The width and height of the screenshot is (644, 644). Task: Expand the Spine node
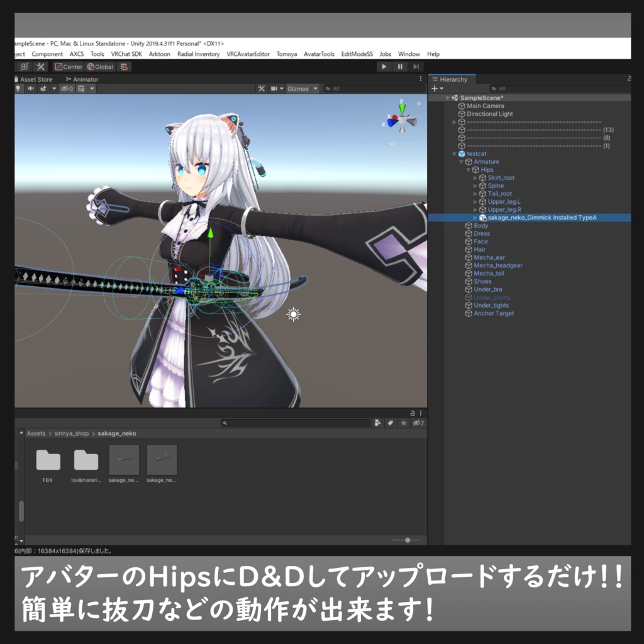[x=475, y=186]
